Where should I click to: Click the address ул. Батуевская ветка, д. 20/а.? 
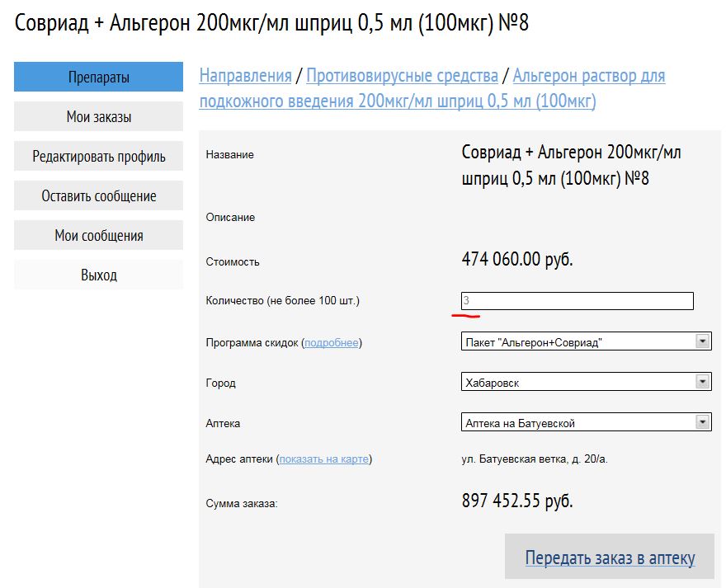pos(535,459)
